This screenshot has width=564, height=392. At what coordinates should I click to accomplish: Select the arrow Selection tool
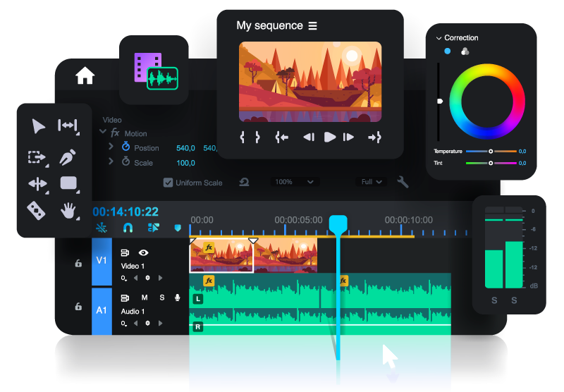(39, 126)
